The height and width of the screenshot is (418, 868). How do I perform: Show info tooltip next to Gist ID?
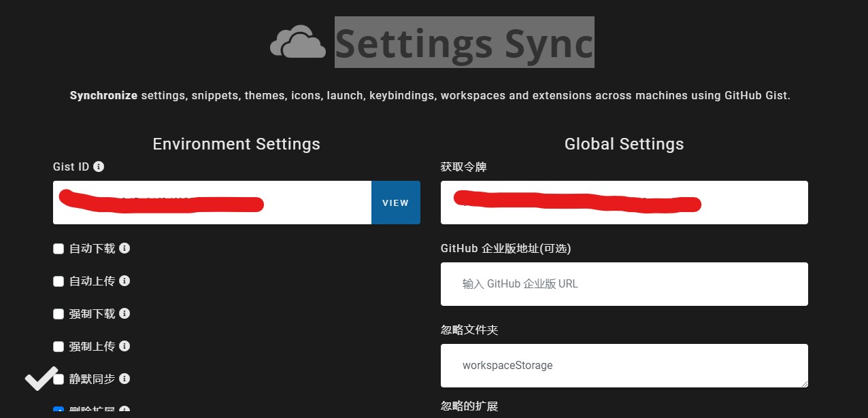click(99, 167)
